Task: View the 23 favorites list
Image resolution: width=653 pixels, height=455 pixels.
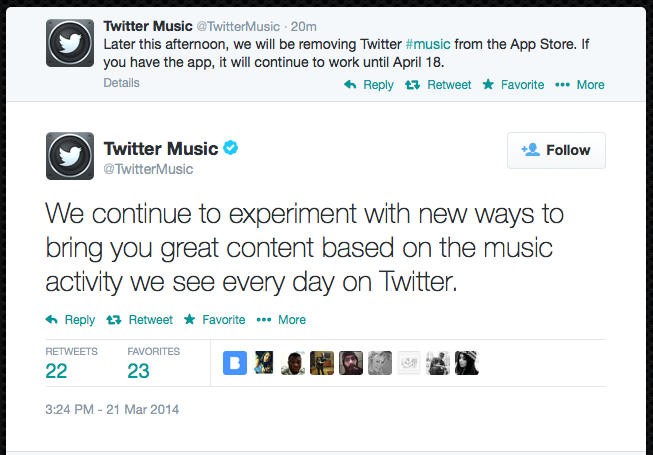Action: pos(138,371)
